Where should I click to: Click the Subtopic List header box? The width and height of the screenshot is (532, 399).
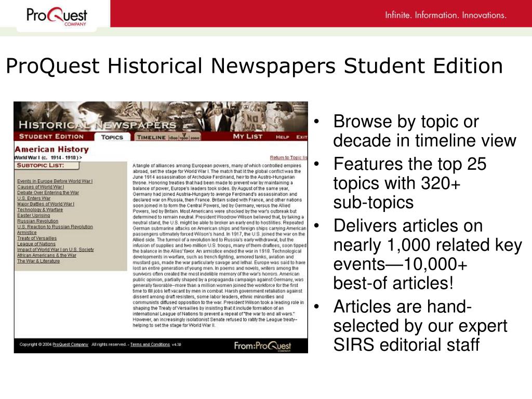[x=47, y=166]
